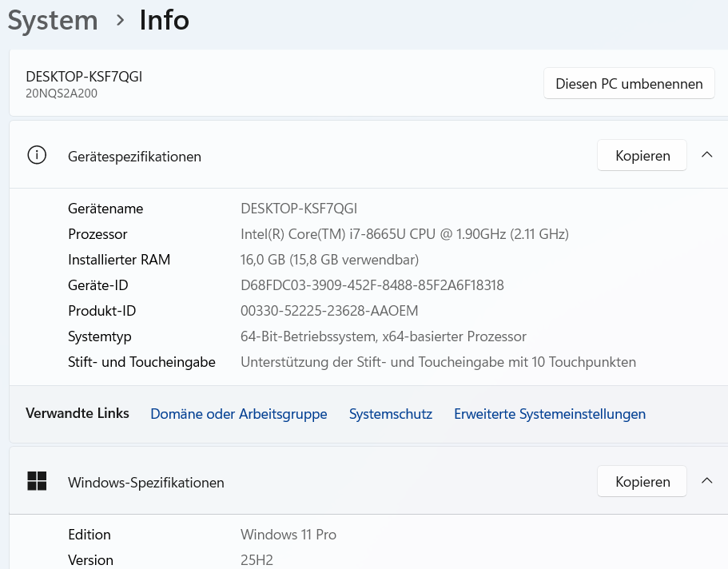Select model number 20NQS2A200
The height and width of the screenshot is (569, 728).
pos(62,94)
